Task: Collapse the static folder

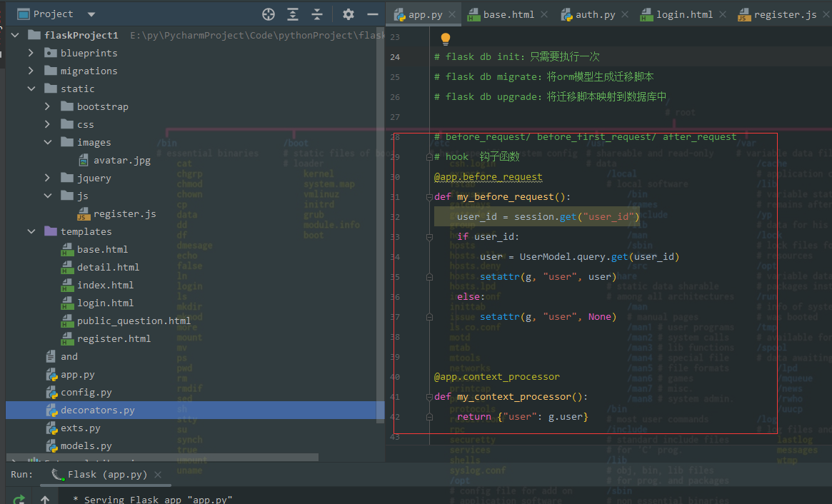Action: [x=31, y=89]
